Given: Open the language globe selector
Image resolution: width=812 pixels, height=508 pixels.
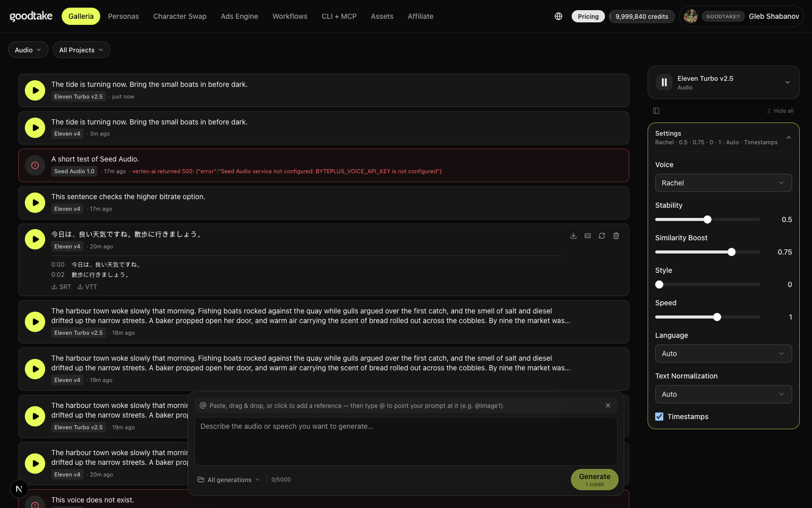Looking at the screenshot, I should (558, 16).
